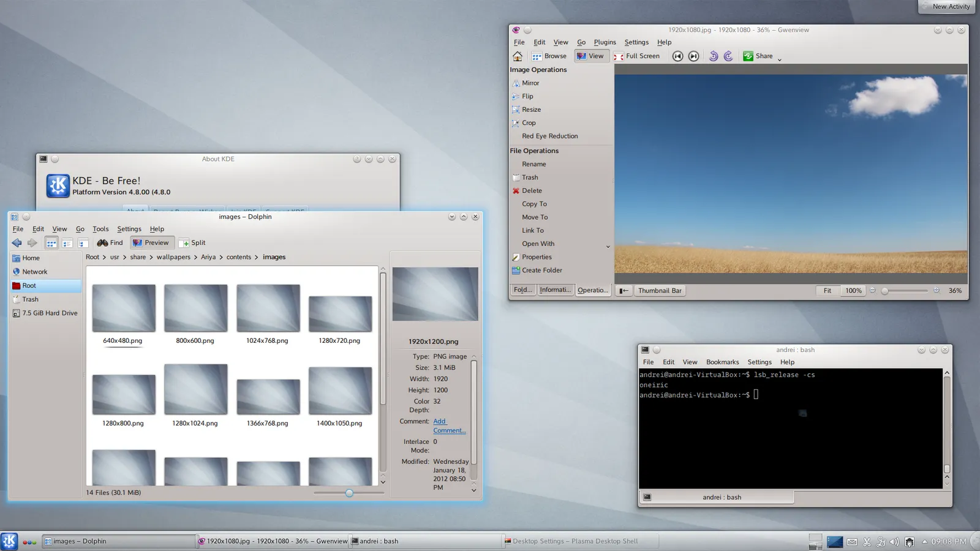Screen dimensions: 980x551
Task: Toggle Fit zoom mode in Gwenview
Action: 827,291
